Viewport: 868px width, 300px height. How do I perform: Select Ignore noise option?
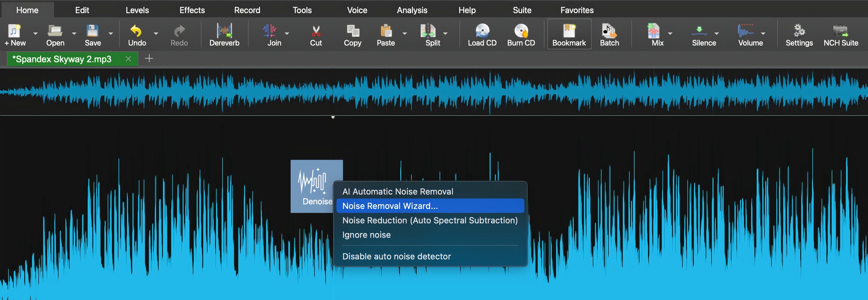coord(366,234)
